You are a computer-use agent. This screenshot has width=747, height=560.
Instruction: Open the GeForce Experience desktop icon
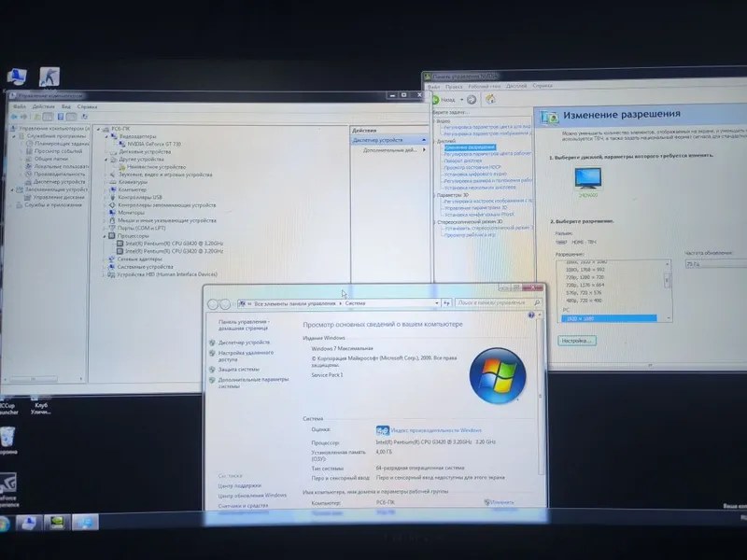[7, 483]
